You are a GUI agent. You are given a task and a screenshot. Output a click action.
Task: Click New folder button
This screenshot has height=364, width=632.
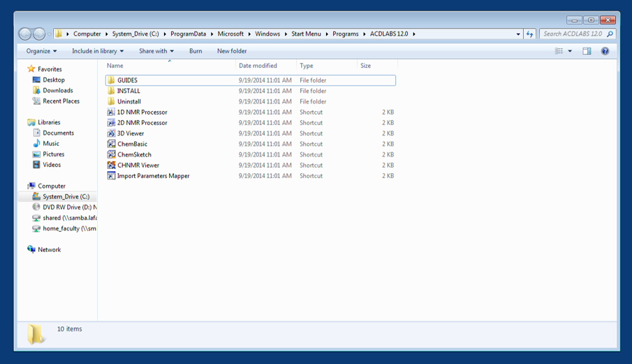coord(232,51)
